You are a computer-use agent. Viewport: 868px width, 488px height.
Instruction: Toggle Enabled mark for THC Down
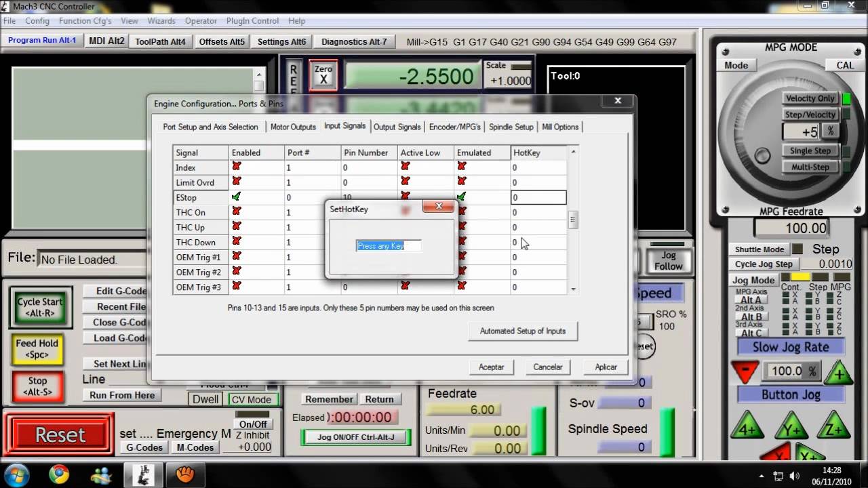236,241
